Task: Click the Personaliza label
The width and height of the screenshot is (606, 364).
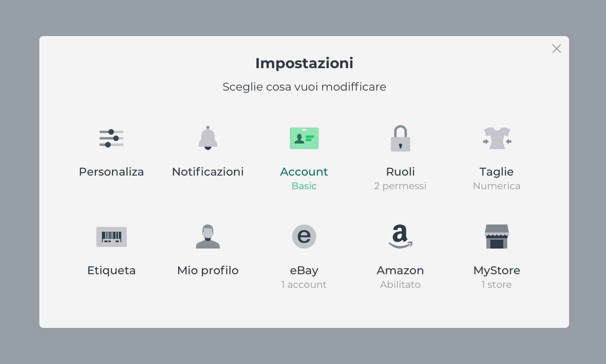Action: tap(112, 172)
